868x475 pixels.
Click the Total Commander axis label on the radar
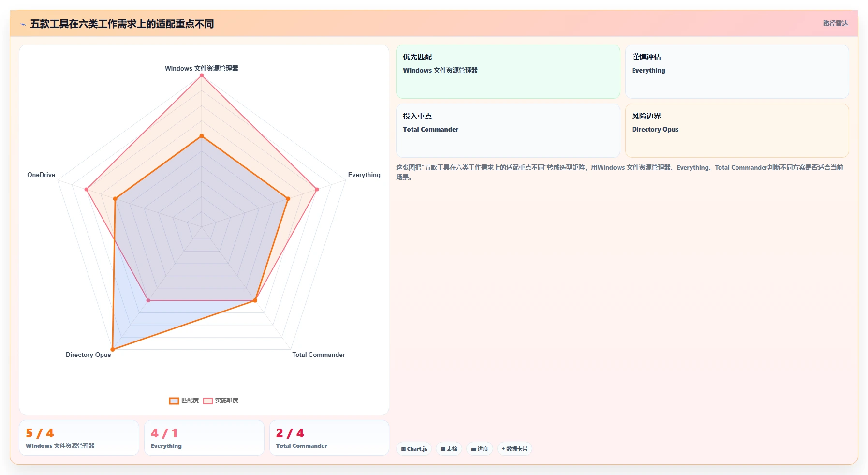(319, 355)
